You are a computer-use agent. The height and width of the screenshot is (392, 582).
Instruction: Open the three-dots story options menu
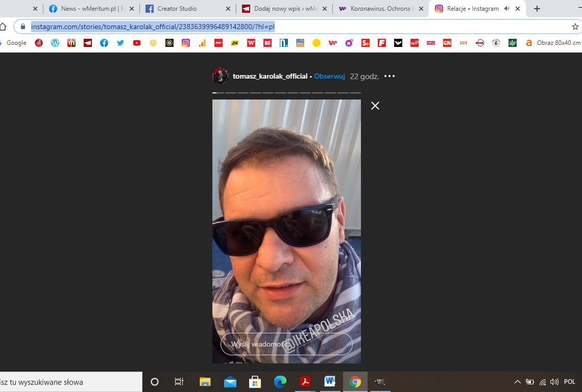click(x=390, y=76)
